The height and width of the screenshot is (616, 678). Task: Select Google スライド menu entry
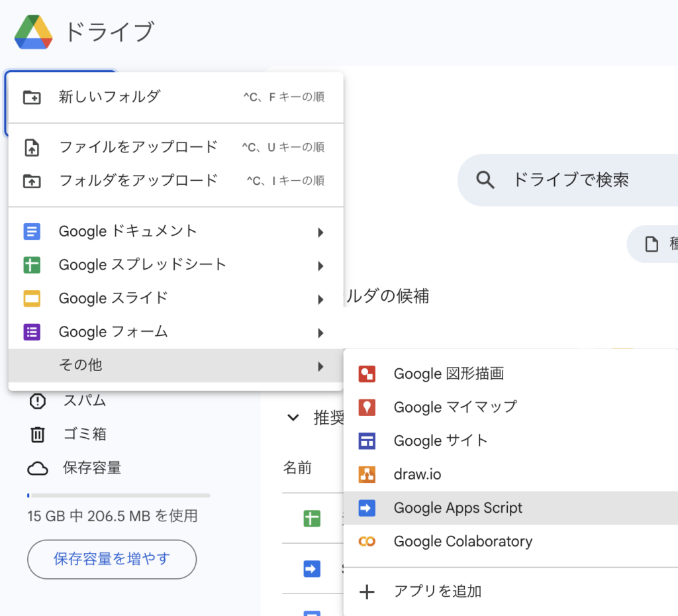[x=175, y=299]
